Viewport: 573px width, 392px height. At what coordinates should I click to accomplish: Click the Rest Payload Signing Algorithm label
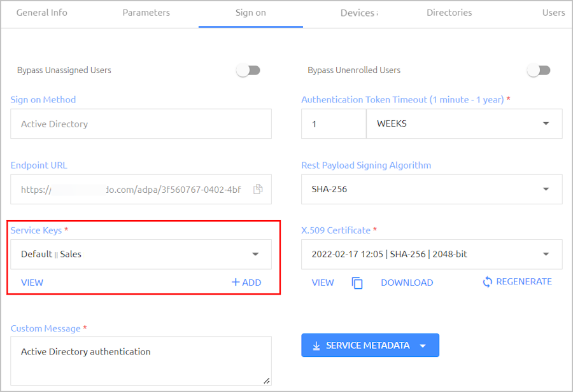pyautogui.click(x=366, y=165)
